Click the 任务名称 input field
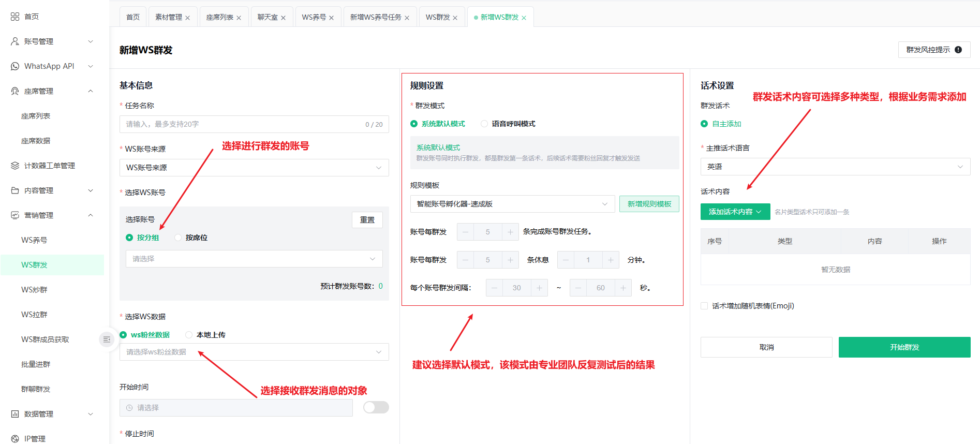Screen dimensions: 980x444 [243, 124]
